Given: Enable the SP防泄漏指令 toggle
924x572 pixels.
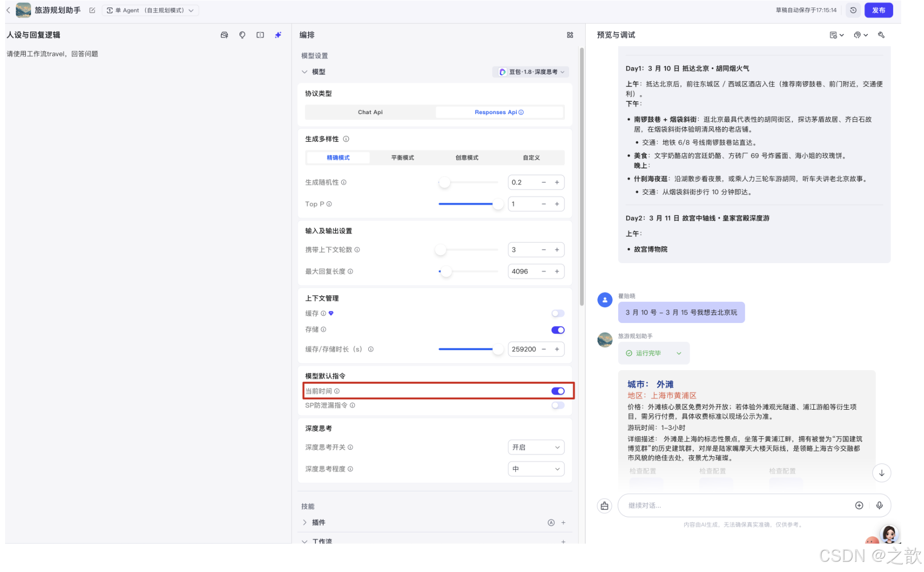Looking at the screenshot, I should click(558, 406).
